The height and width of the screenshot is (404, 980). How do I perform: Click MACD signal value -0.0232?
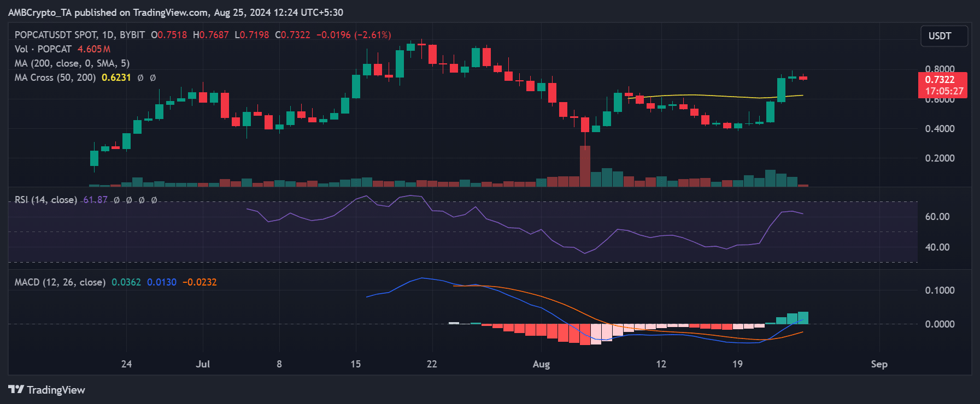199,282
